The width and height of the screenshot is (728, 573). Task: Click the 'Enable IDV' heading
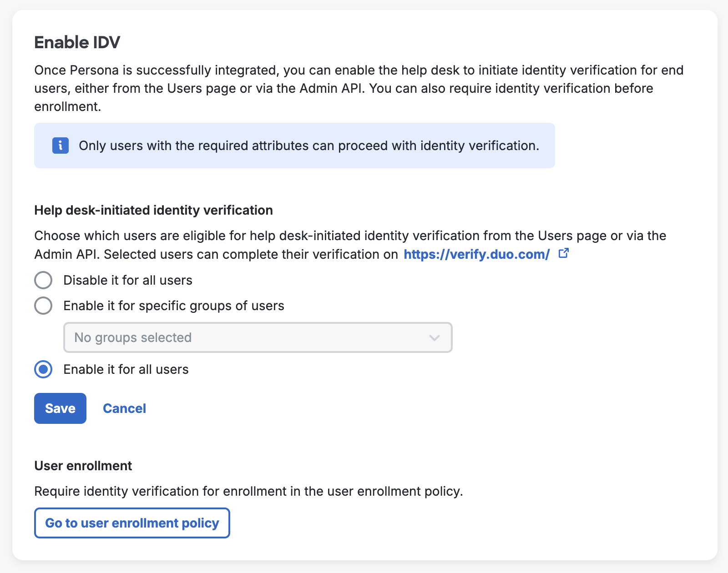(77, 42)
